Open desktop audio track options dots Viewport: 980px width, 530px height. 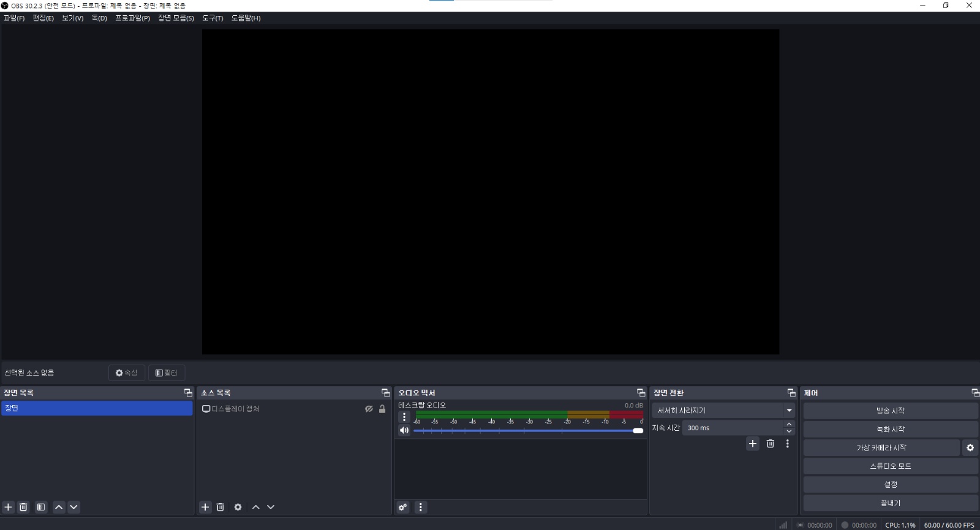(x=404, y=417)
